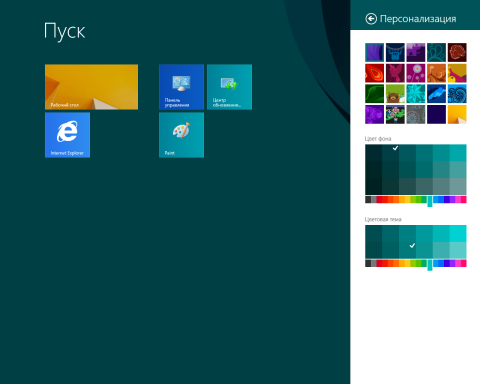
Task: Pick the bright cyan top-right swatch in Цветовая тема
Action: tap(458, 233)
